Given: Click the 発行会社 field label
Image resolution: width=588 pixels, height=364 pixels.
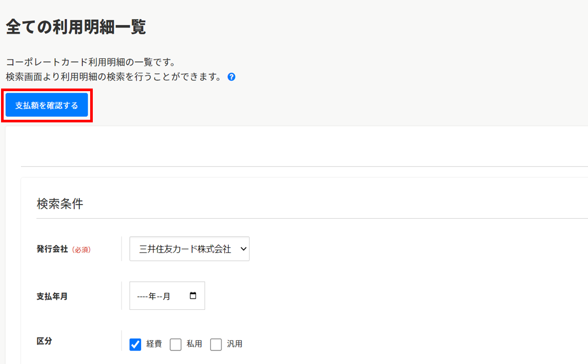Looking at the screenshot, I should 52,249.
